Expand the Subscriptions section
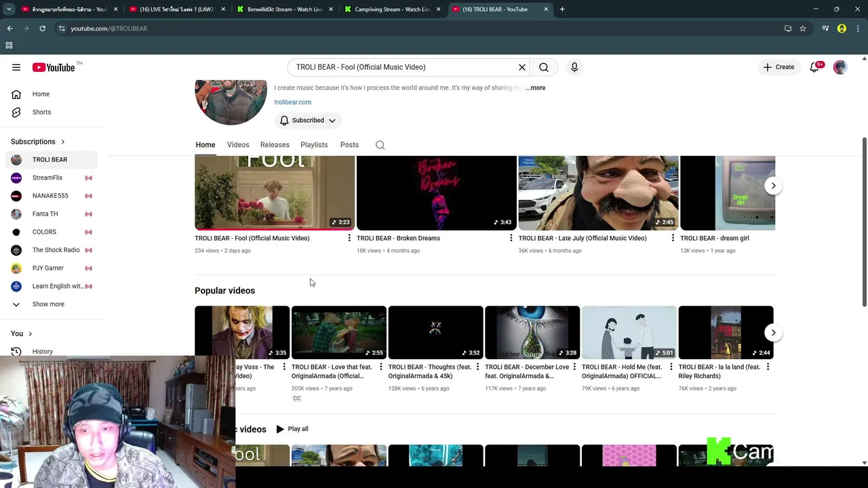Viewport: 868px width, 488px height. [x=38, y=142]
